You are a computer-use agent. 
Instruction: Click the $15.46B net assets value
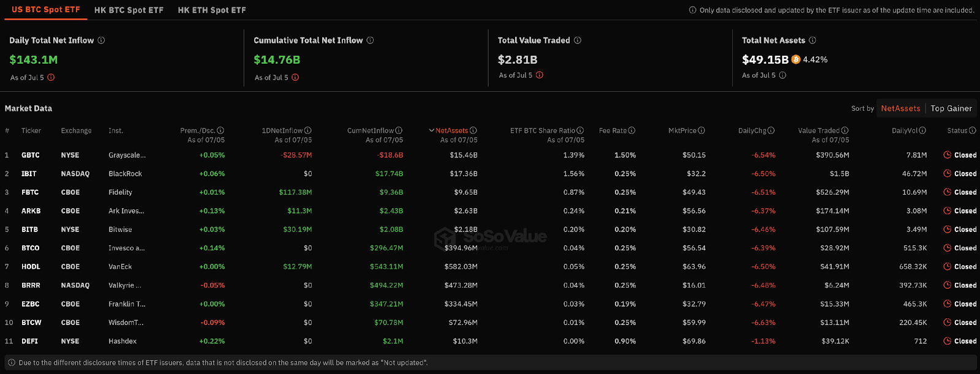pos(464,155)
